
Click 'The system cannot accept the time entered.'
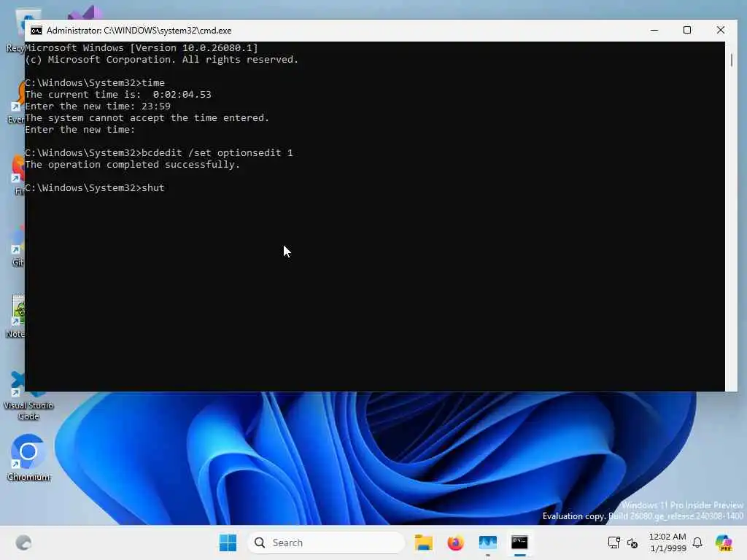coord(147,118)
